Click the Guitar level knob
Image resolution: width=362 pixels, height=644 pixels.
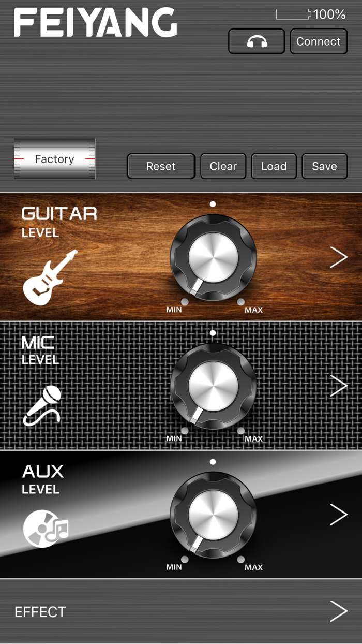[213, 257]
